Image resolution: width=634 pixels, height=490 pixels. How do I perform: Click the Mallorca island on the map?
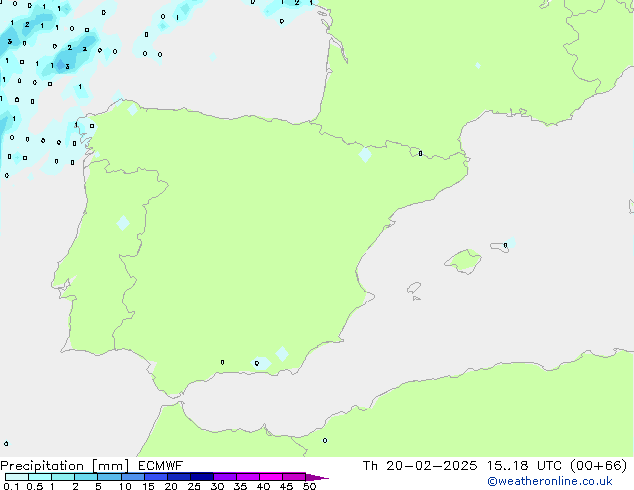pyautogui.click(x=463, y=261)
